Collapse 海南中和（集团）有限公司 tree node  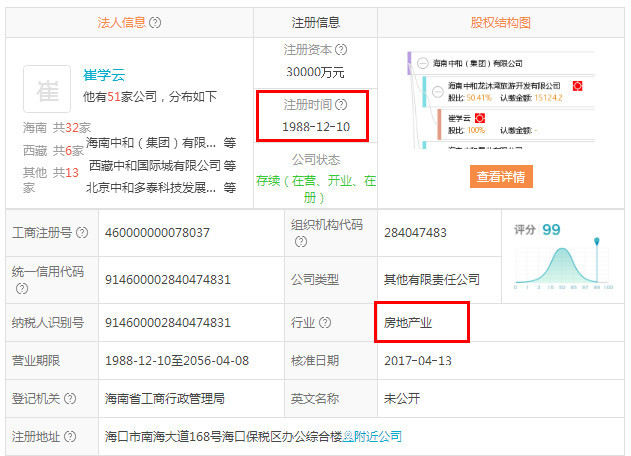point(422,63)
